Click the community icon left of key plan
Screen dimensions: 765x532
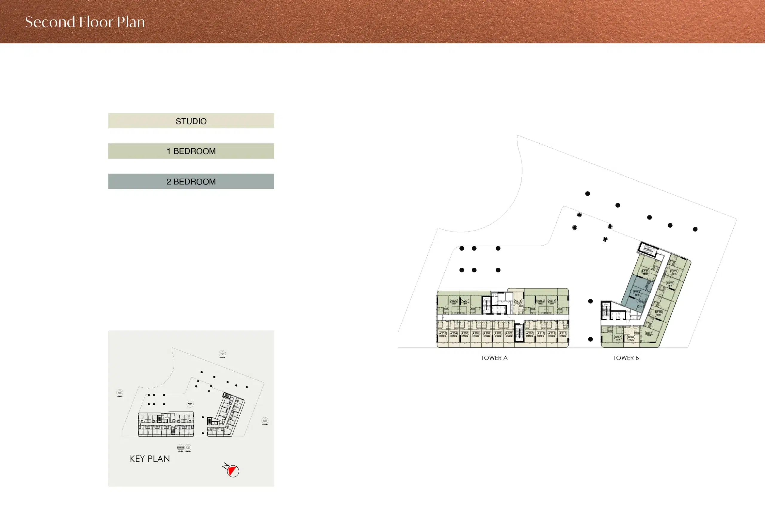(x=120, y=393)
